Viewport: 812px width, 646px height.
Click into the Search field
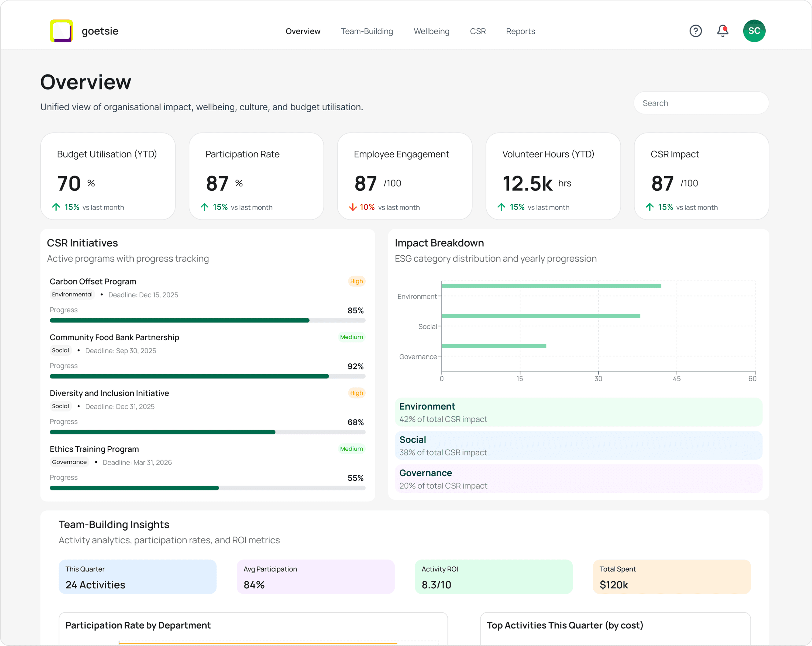tap(701, 103)
